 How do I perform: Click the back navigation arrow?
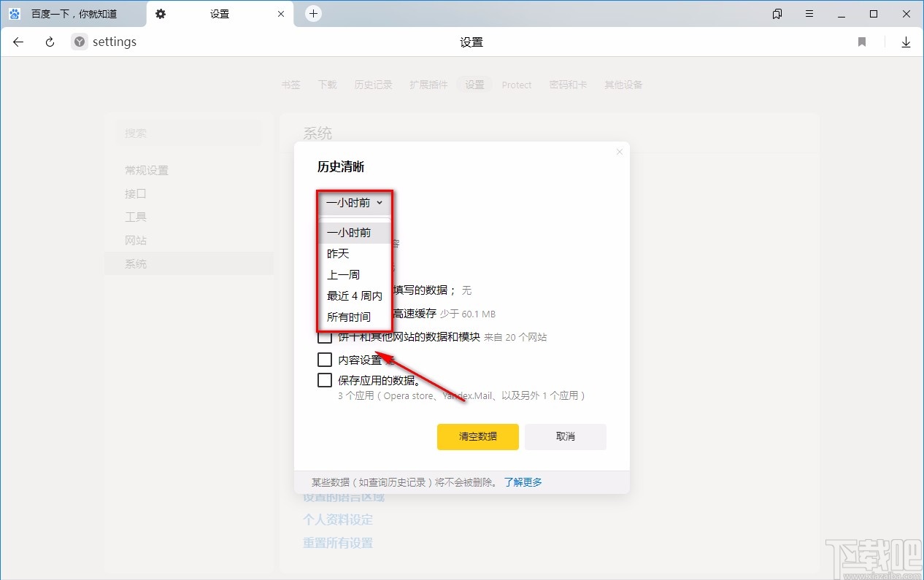[18, 42]
